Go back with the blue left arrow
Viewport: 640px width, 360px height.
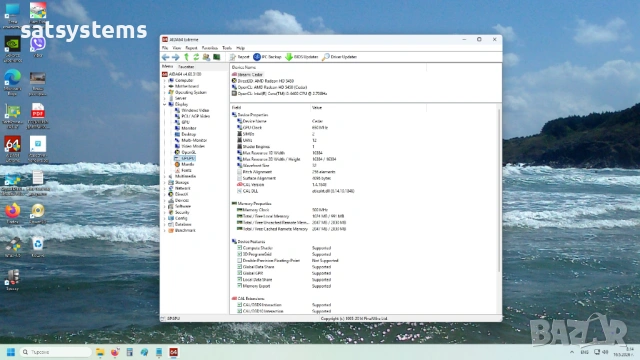(165, 57)
